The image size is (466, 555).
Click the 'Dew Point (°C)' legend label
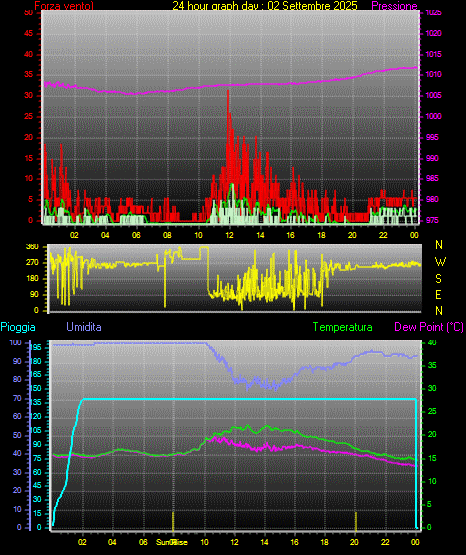429,327
